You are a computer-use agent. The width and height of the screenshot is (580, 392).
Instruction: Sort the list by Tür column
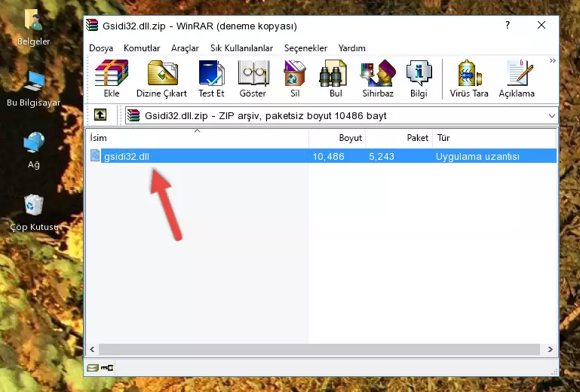[x=494, y=138]
